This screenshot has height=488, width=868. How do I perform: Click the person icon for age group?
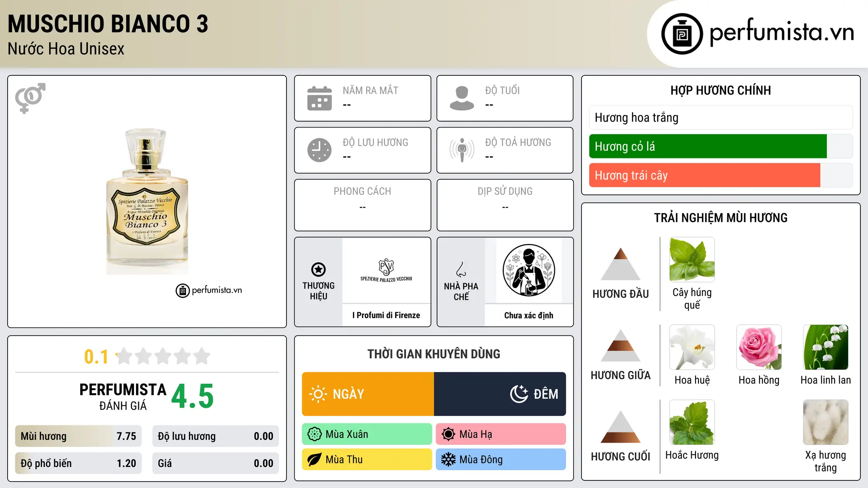tap(462, 98)
